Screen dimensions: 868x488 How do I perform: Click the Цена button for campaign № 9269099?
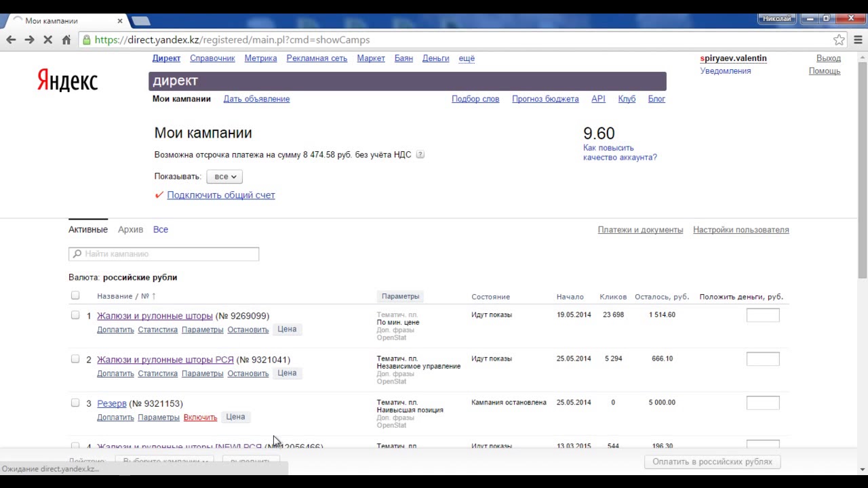(x=287, y=329)
